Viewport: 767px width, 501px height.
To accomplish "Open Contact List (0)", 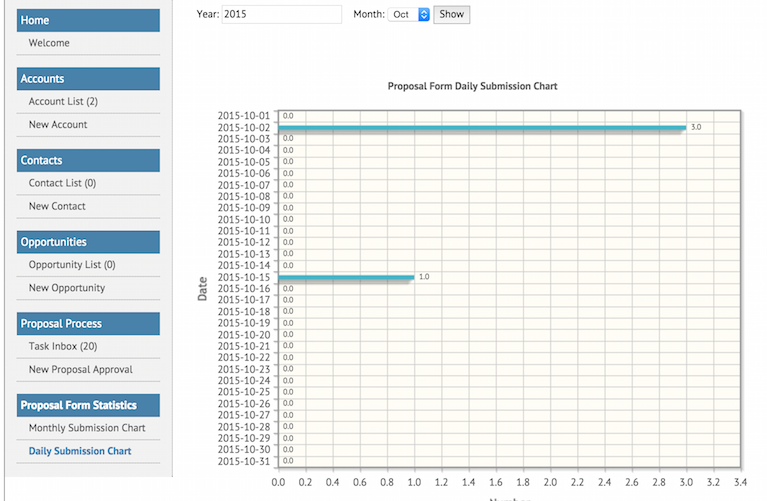I will pyautogui.click(x=62, y=183).
